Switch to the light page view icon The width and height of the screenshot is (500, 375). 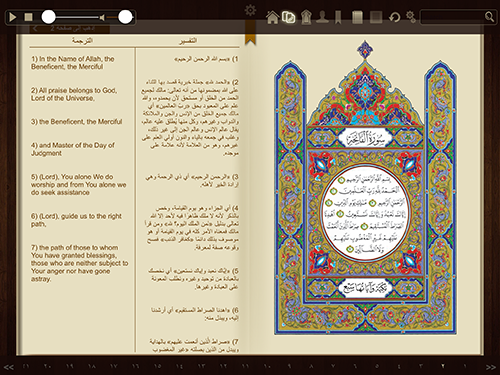tap(357, 17)
